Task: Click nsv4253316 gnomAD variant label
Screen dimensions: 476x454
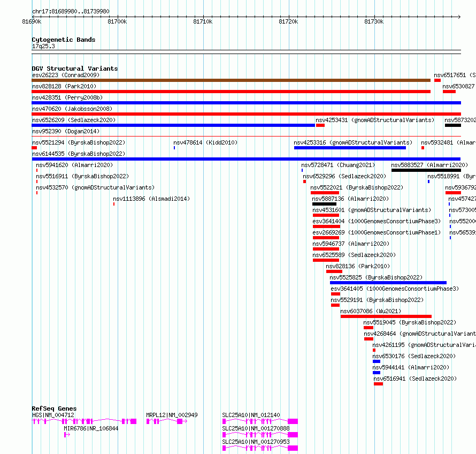Action: point(353,142)
